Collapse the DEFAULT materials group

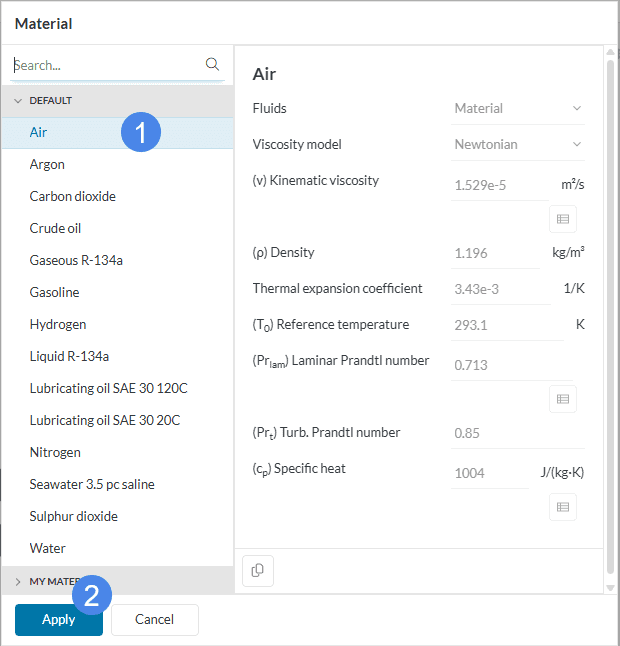[x=18, y=101]
